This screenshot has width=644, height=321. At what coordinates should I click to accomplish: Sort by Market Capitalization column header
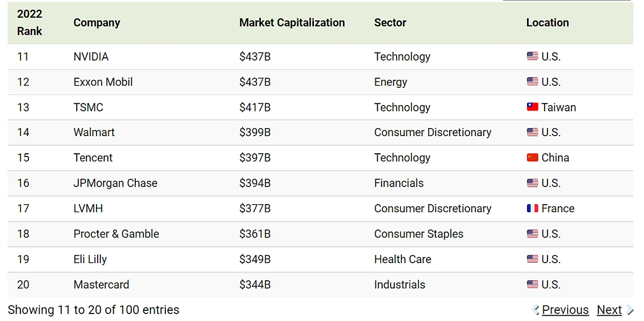292,23
